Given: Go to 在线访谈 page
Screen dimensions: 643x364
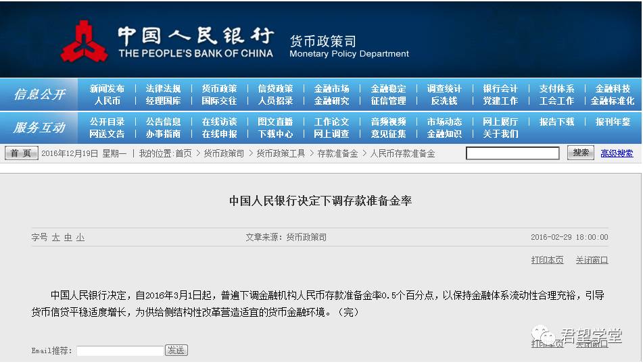Looking at the screenshot, I should [x=219, y=122].
